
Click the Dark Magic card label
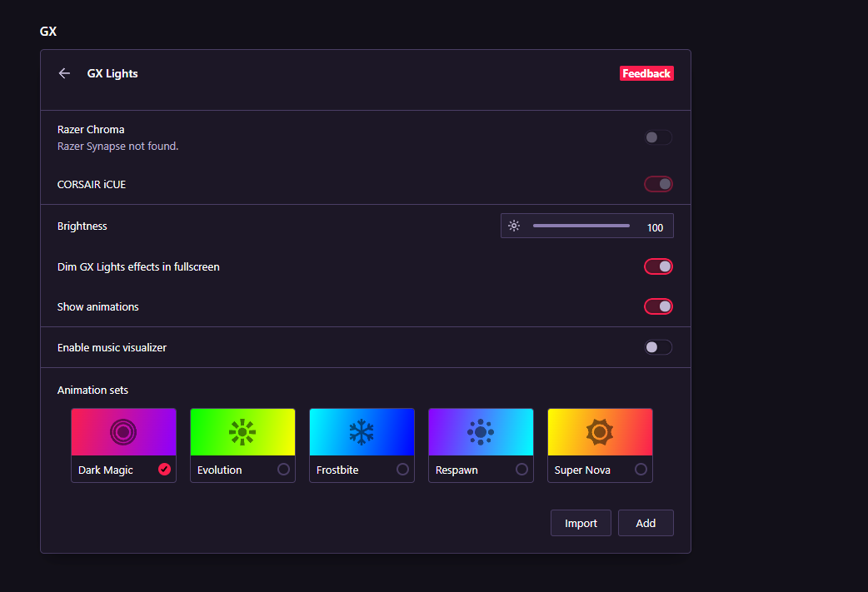coord(106,470)
